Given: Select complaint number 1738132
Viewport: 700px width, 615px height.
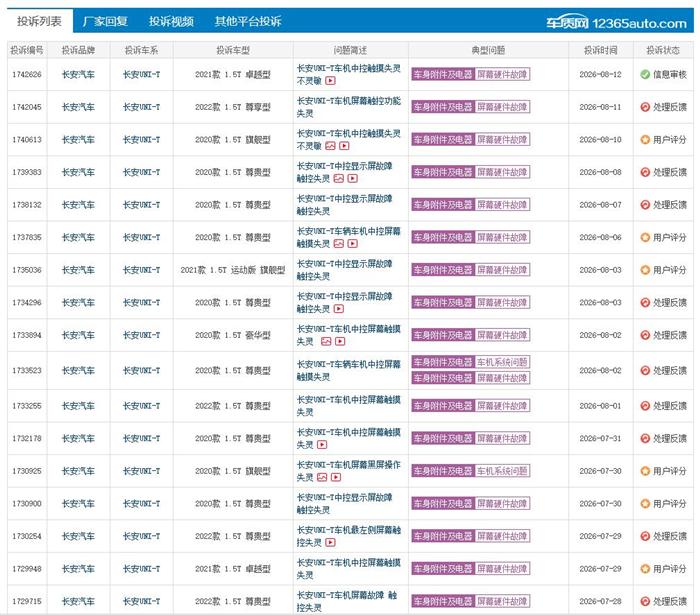Looking at the screenshot, I should pos(27,205).
